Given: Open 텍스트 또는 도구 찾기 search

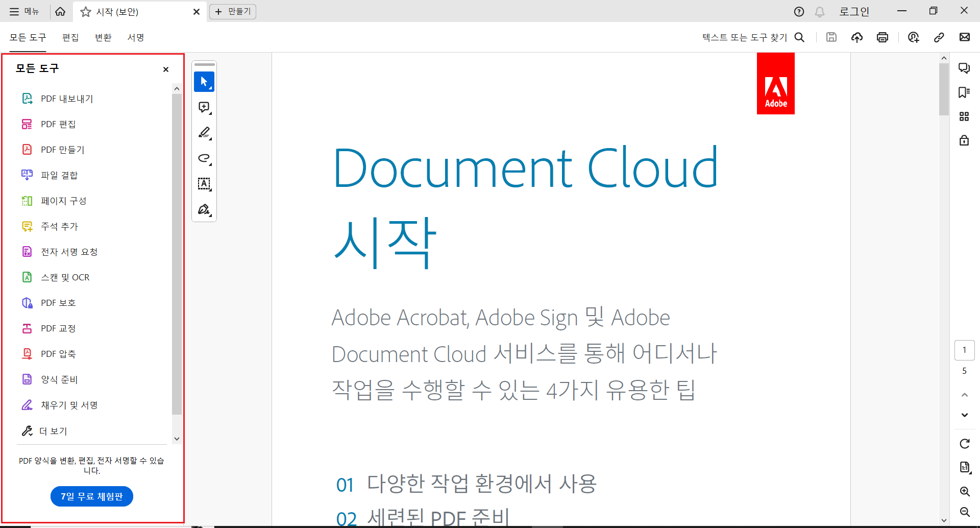Looking at the screenshot, I should click(x=753, y=37).
